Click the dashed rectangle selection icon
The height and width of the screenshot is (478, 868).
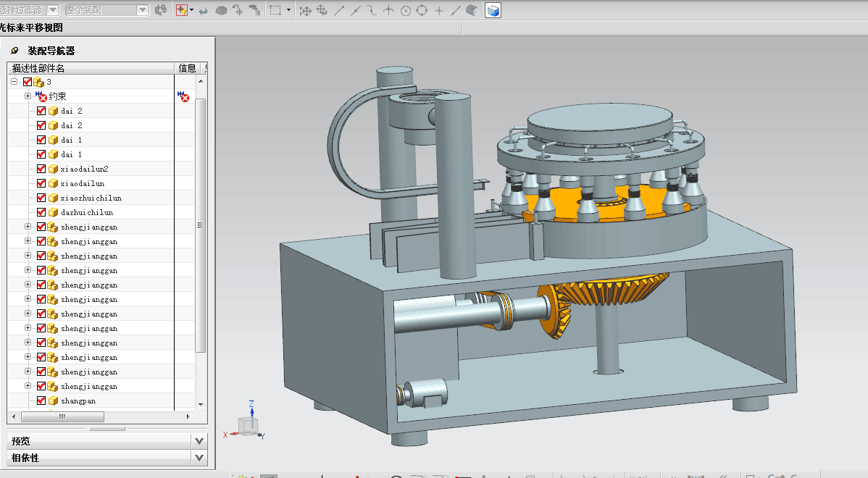(x=275, y=10)
